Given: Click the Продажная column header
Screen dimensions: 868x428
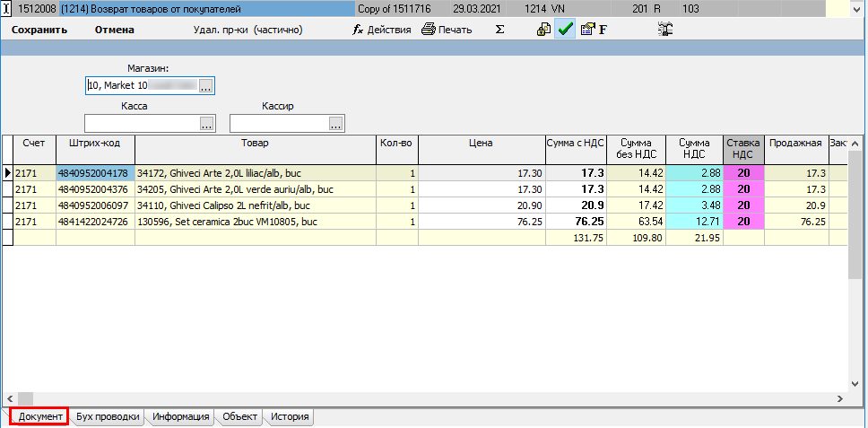Looking at the screenshot, I should pyautogui.click(x=796, y=150).
